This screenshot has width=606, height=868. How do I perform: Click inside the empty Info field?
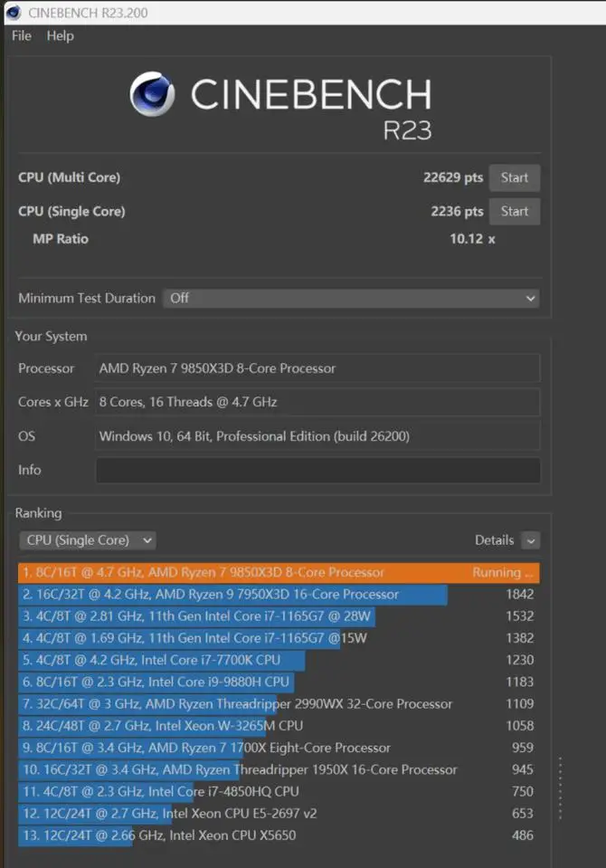pos(317,470)
